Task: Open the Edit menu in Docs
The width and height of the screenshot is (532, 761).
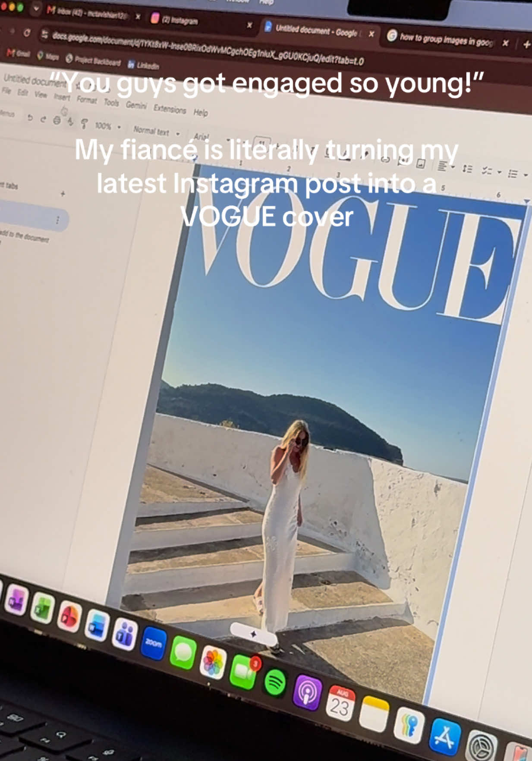Action: point(22,93)
